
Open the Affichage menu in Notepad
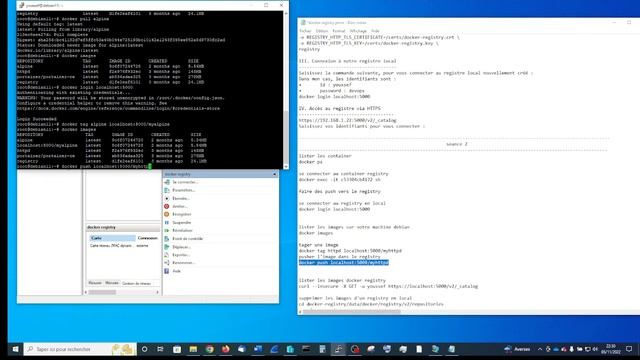pyautogui.click(x=358, y=31)
